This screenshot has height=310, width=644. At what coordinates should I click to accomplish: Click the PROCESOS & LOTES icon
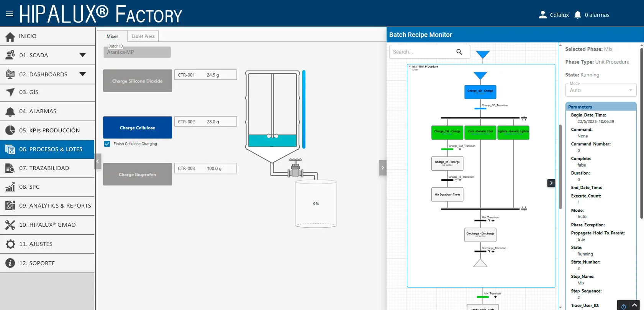point(10,149)
